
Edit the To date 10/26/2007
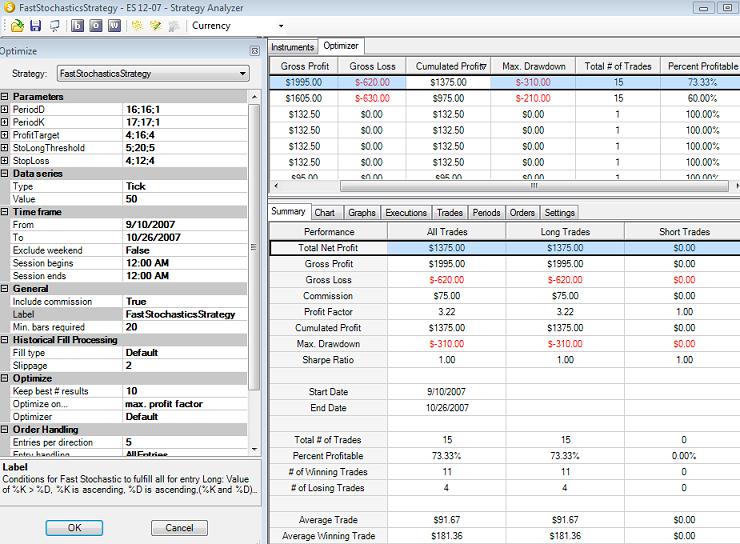185,237
